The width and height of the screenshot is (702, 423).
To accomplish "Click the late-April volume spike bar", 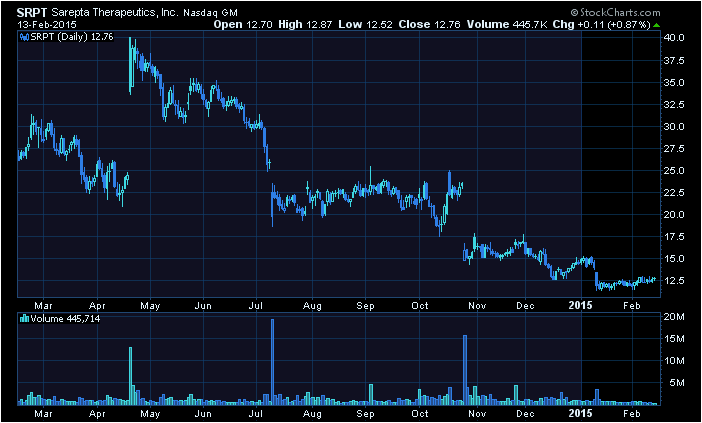I will tap(130, 376).
